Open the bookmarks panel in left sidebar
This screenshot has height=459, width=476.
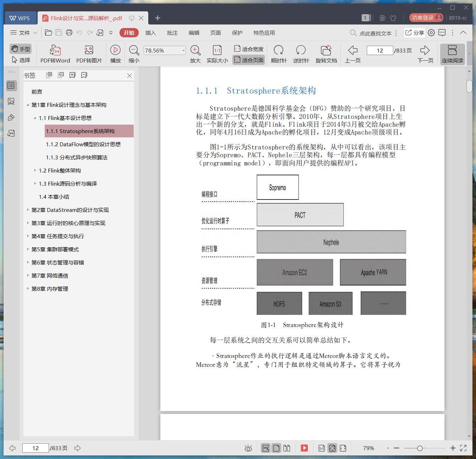point(11,86)
